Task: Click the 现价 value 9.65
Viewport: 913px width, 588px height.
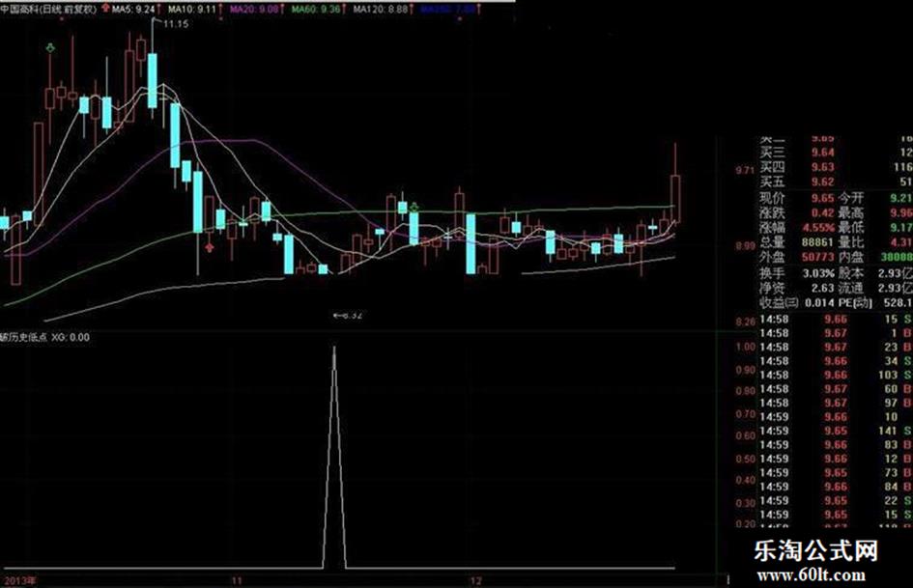Action: (823, 199)
